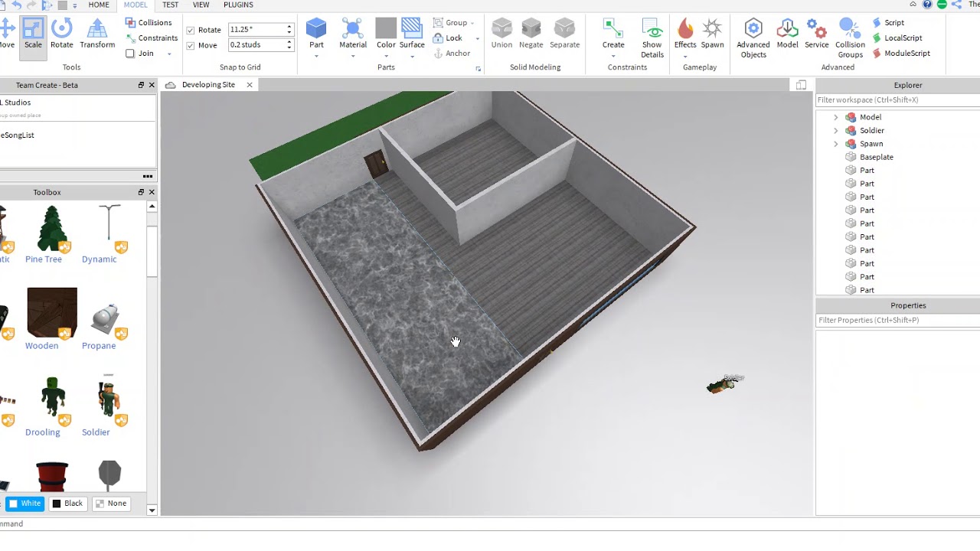Switch to the TEST ribbon tab
980x551 pixels.
coord(170,5)
